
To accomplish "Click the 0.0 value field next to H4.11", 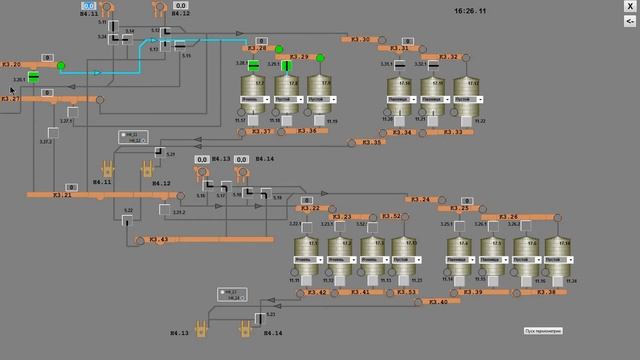I will click(89, 6).
